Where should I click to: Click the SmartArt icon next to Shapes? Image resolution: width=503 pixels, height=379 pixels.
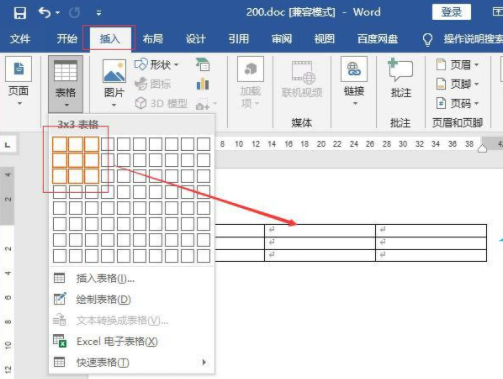pyautogui.click(x=203, y=64)
